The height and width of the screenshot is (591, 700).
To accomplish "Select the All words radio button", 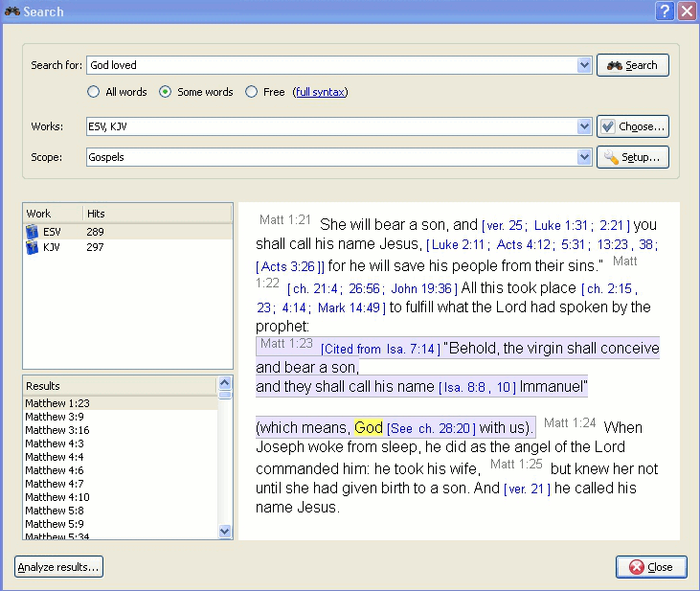I will [94, 92].
